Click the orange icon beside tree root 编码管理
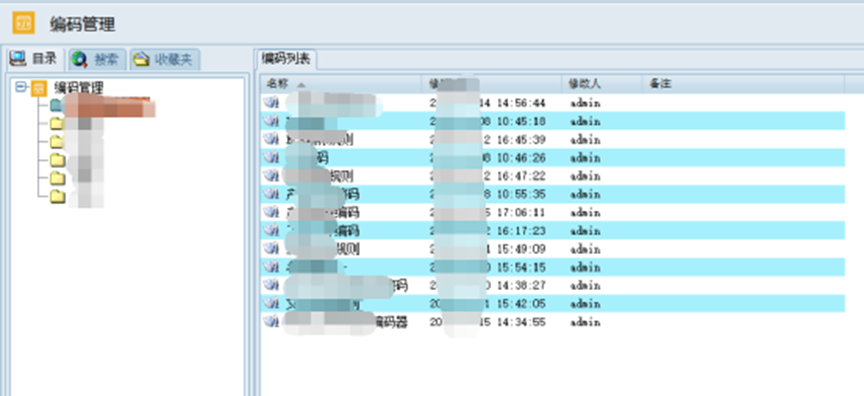The width and height of the screenshot is (864, 396). (x=39, y=88)
